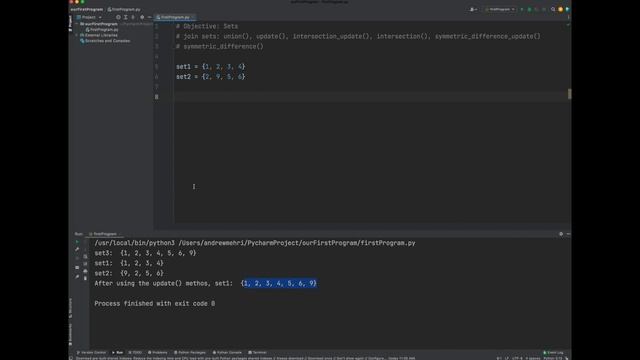The image size is (640, 360).
Task: Open the TODO tool window
Action: click(135, 352)
